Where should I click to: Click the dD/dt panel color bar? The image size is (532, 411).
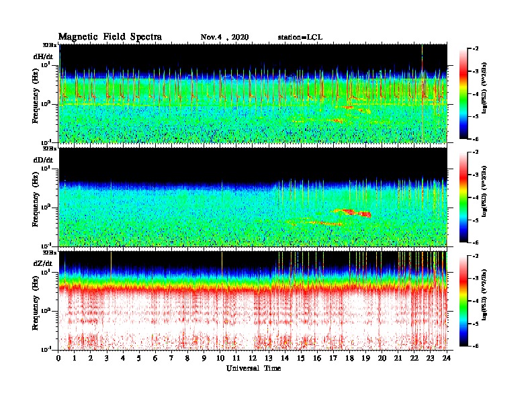tap(463, 197)
